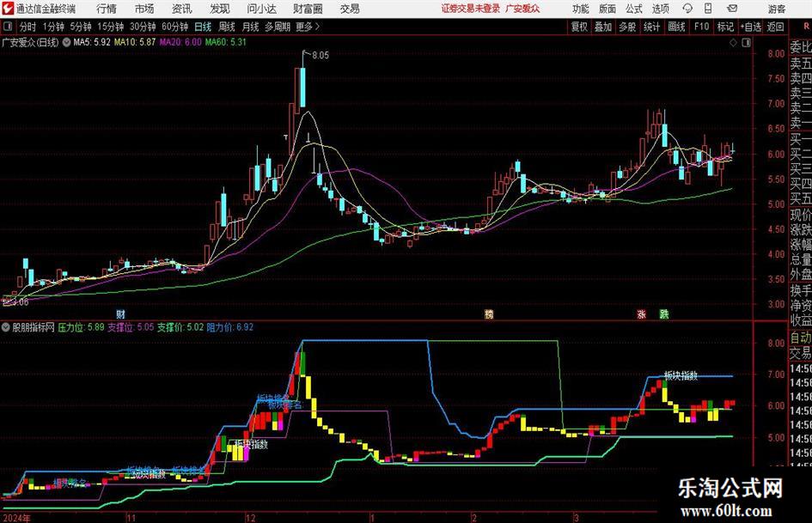Open the main chart indicator dropdown arrow
The width and height of the screenshot is (812, 523).
pos(66,42)
